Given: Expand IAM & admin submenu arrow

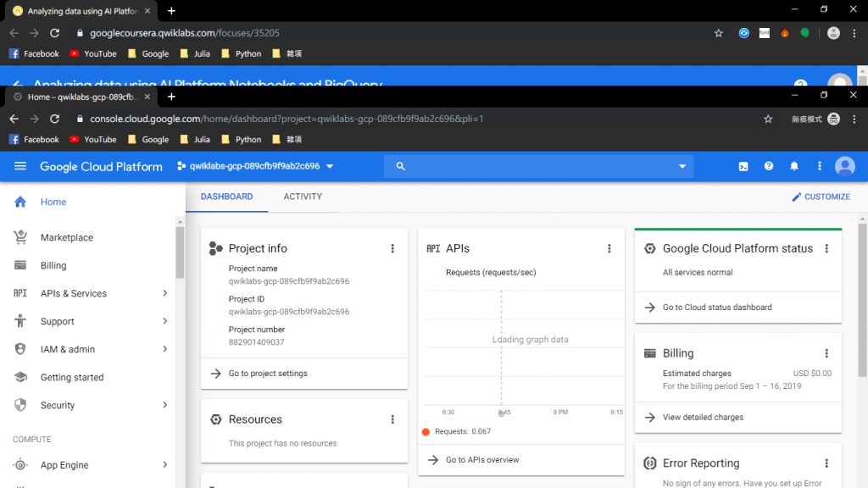Looking at the screenshot, I should point(165,349).
